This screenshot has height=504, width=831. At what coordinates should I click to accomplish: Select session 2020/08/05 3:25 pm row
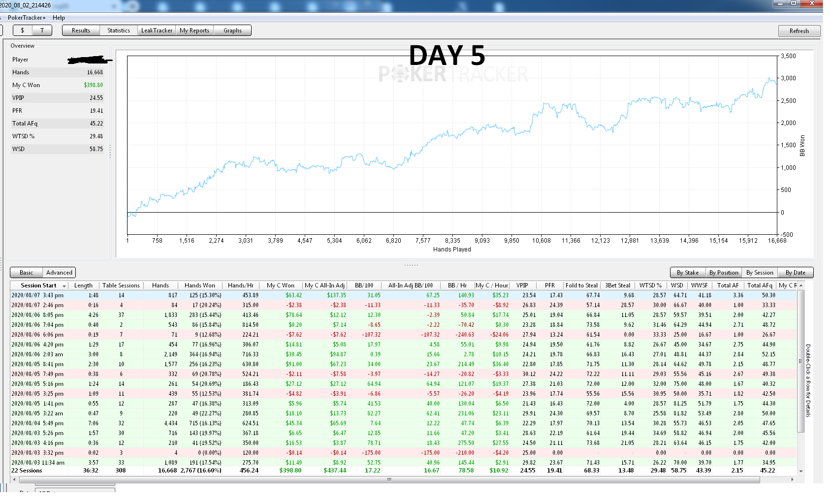coord(403,394)
